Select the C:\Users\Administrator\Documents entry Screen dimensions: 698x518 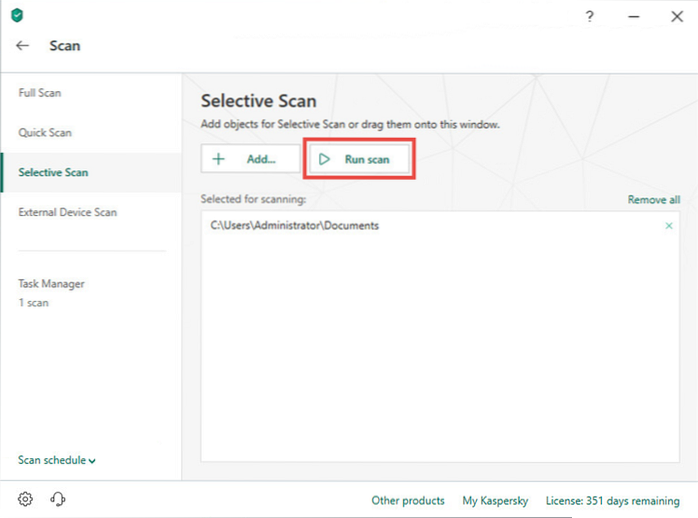[x=294, y=226]
